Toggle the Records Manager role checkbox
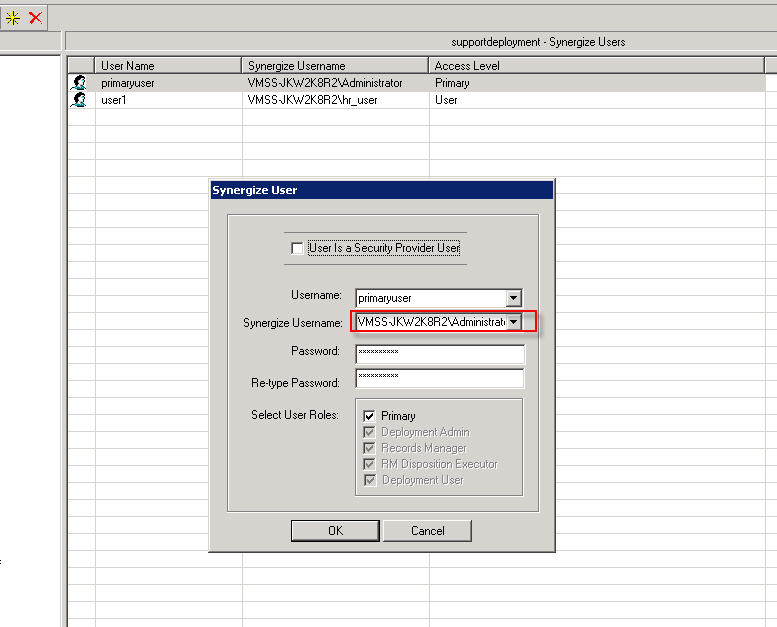 coord(369,448)
